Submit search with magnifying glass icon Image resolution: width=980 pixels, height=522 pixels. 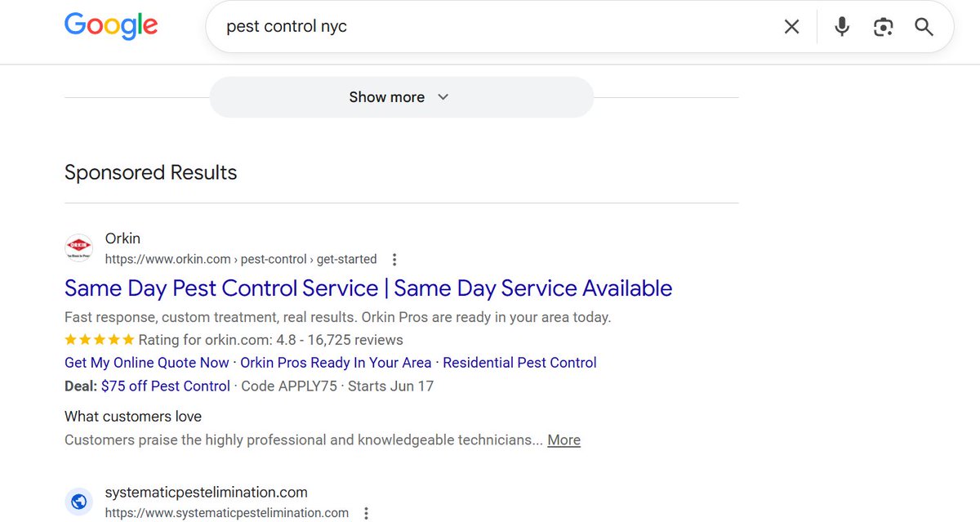pos(924,27)
